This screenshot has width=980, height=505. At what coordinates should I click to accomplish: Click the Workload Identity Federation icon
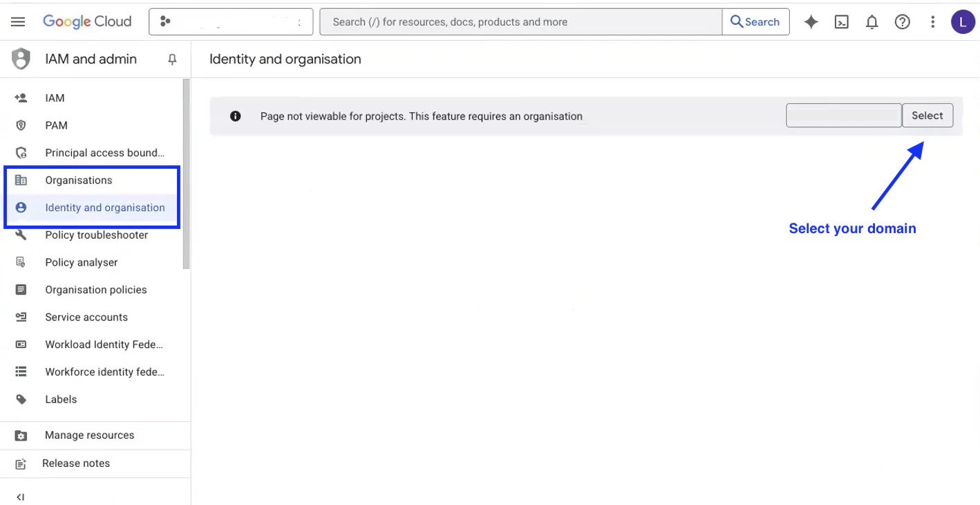click(21, 345)
